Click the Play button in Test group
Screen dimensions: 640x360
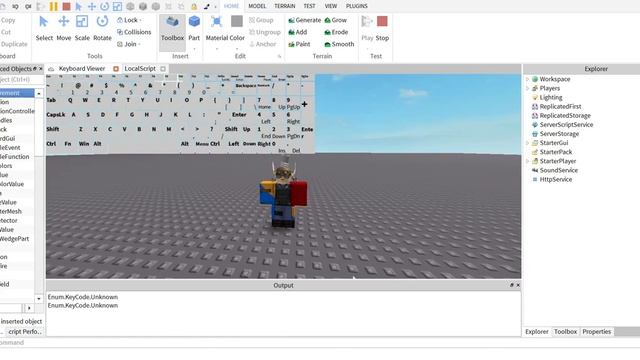(x=367, y=28)
